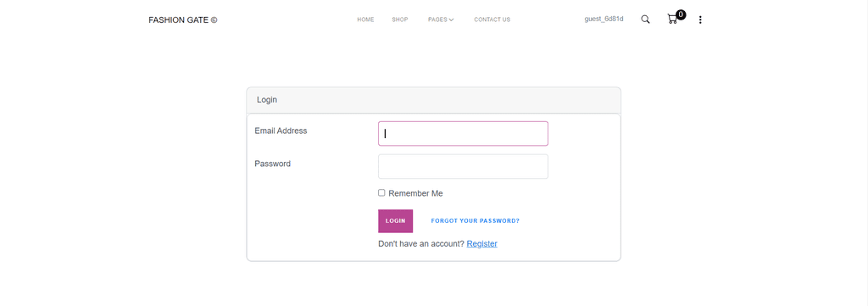868x306 pixels.
Task: Open the Forgot Your Password link
Action: pyautogui.click(x=475, y=220)
